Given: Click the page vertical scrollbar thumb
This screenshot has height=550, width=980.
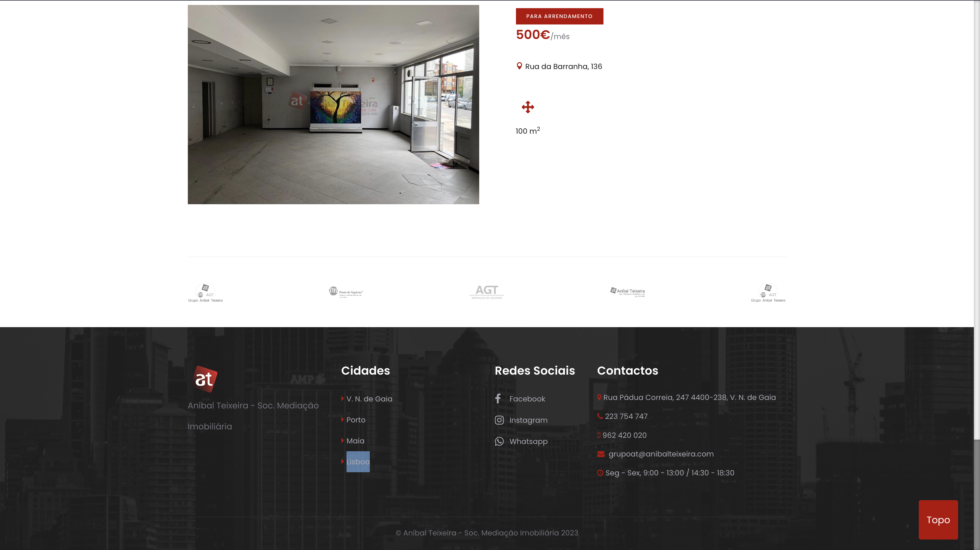Looking at the screenshot, I should (x=977, y=494).
